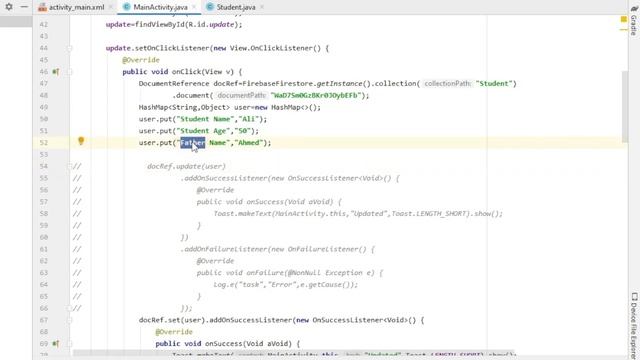Collapse the code block at line 44
The height and width of the screenshot is (360, 640).
pyautogui.click(x=69, y=48)
